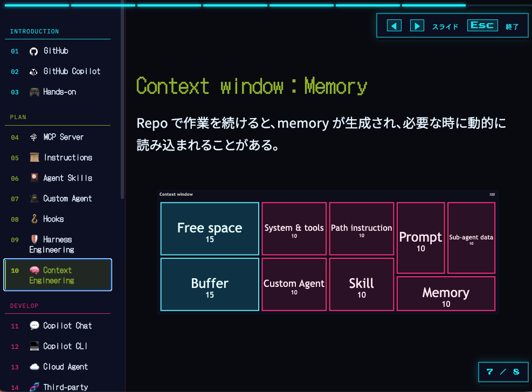532x392 pixels.
Task: Select Hands-on in the sidebar
Action: point(58,92)
